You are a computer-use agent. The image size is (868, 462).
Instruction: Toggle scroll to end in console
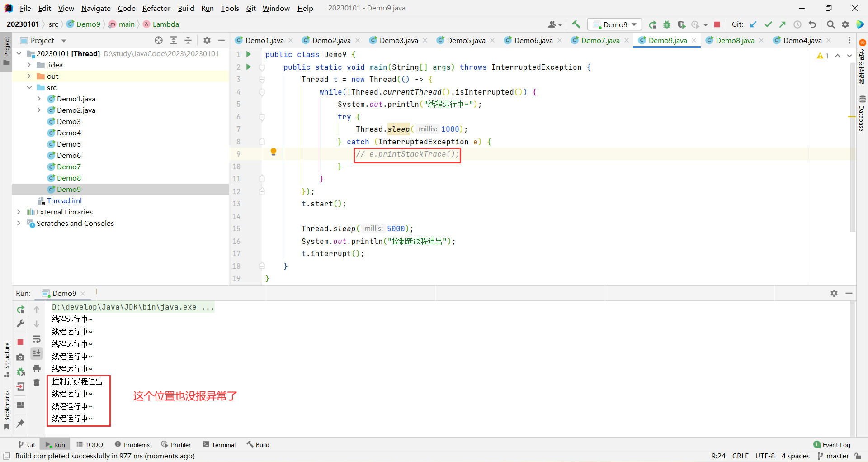37,353
